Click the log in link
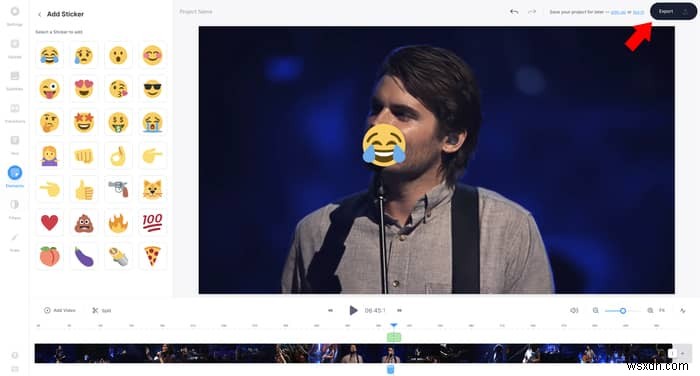The image size is (700, 376). [638, 12]
